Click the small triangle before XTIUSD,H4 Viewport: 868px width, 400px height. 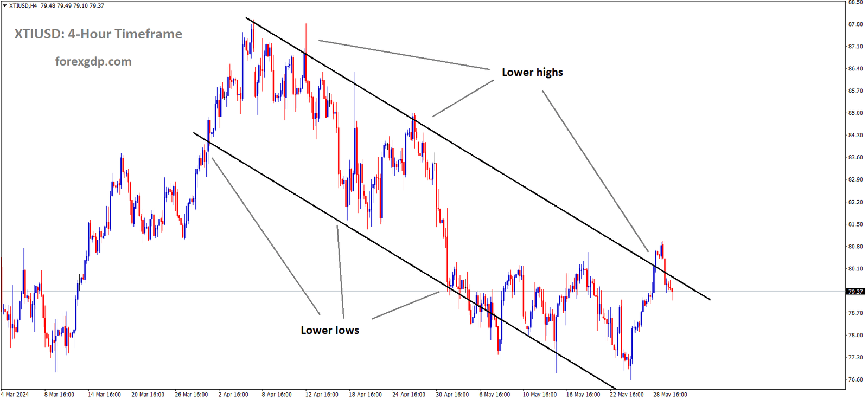(4, 5)
